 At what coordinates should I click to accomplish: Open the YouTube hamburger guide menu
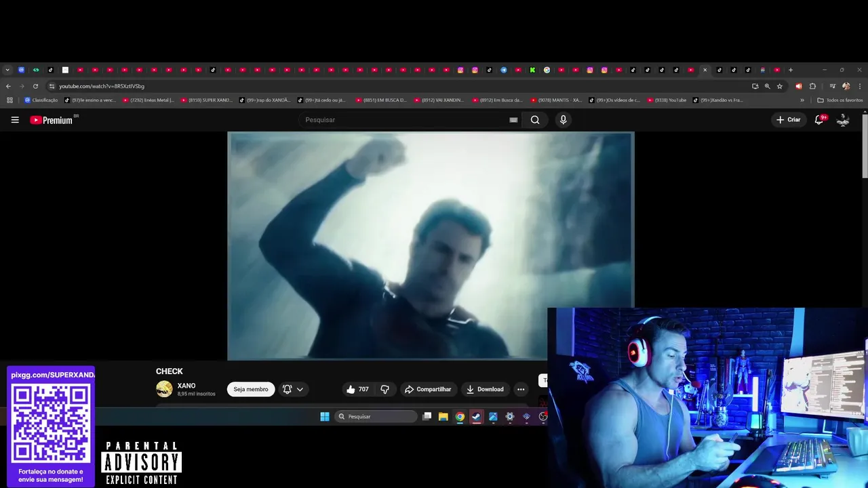click(x=15, y=120)
